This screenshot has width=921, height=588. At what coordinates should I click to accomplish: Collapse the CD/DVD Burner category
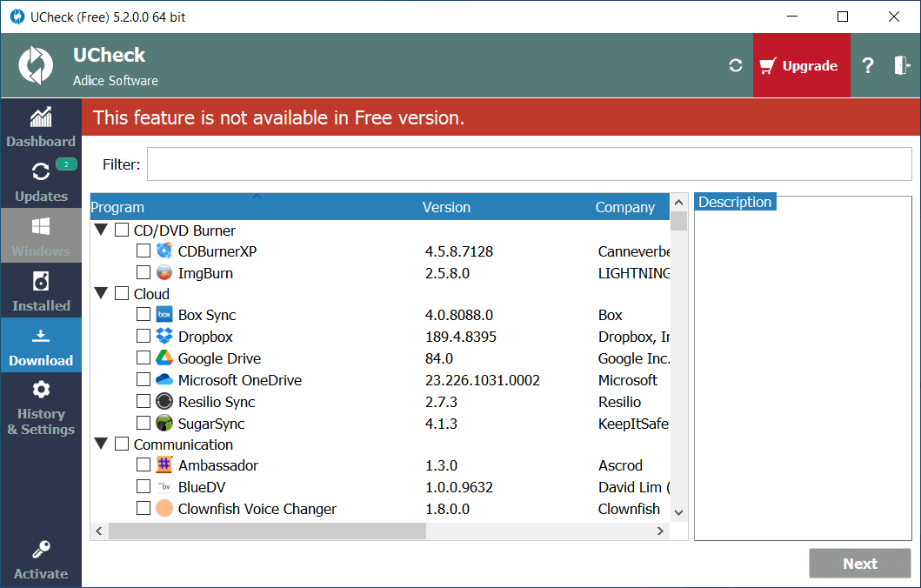[x=101, y=231]
